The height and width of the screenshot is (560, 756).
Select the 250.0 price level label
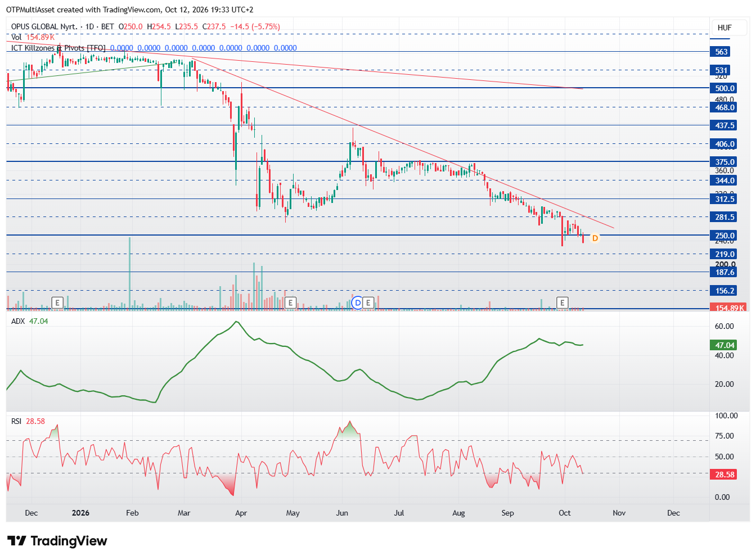tap(724, 236)
